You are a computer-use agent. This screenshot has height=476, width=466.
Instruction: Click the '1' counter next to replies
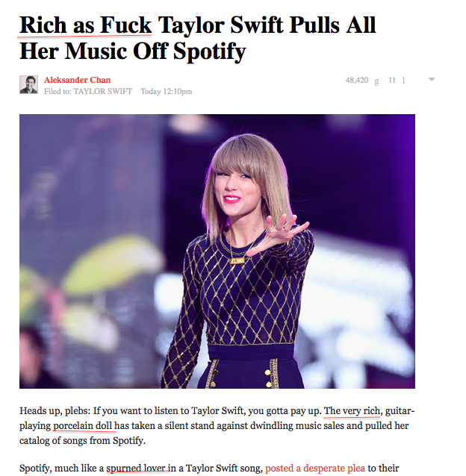pos(403,81)
